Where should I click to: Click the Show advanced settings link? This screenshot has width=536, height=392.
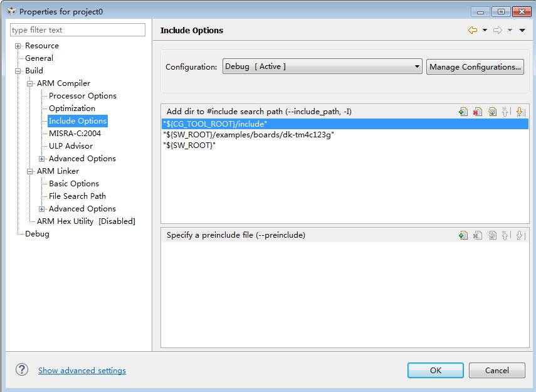click(x=82, y=371)
